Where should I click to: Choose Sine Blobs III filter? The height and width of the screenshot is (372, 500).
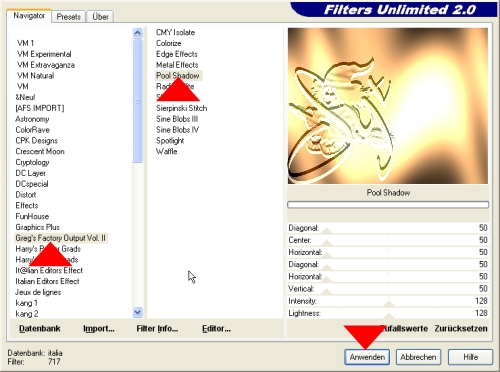tap(177, 119)
